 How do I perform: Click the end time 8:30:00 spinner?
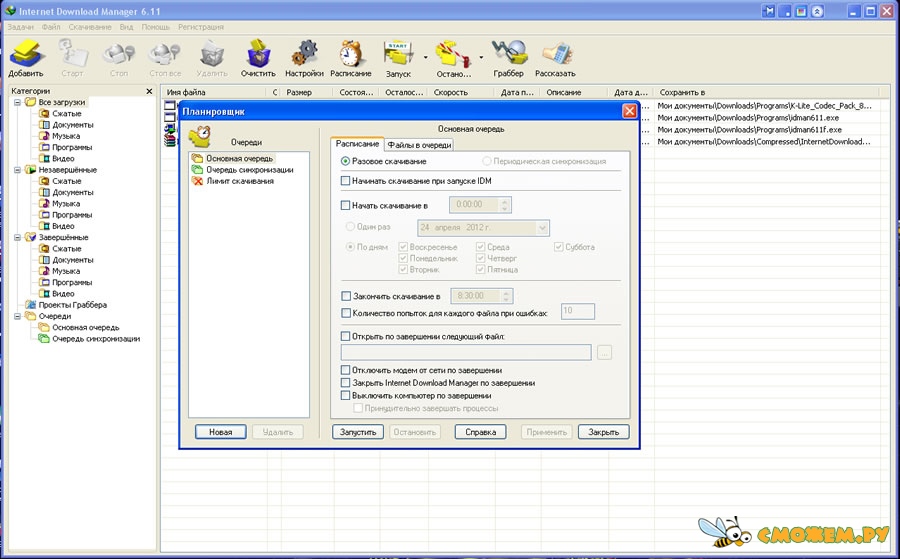(506, 296)
